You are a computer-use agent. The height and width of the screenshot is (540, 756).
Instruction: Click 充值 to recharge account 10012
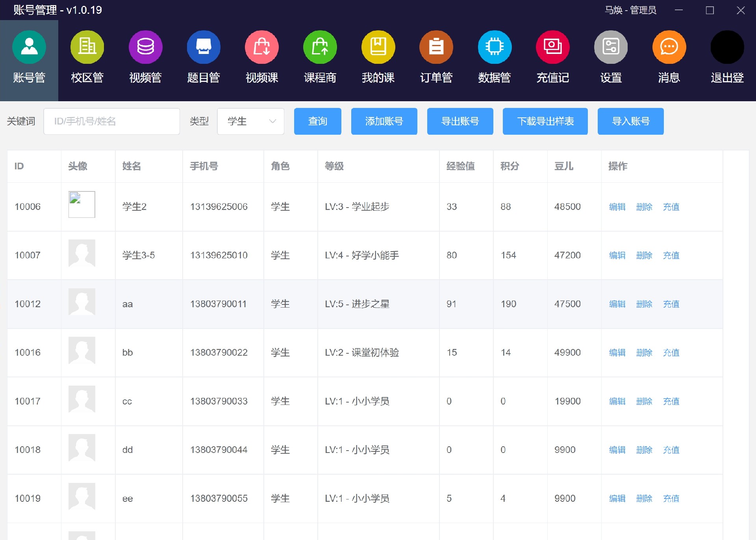pyautogui.click(x=671, y=304)
